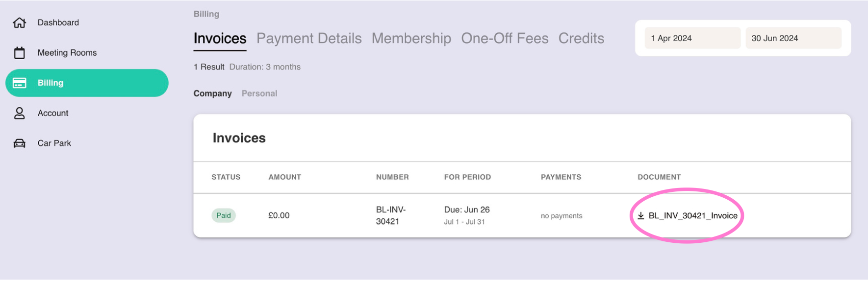Open the end date picker 30 Jun 2024
Image resolution: width=868 pixels, height=281 pixels.
793,38
